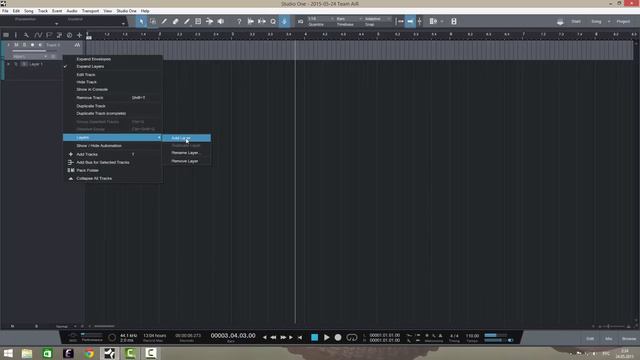Select the Mute tool
The width and height of the screenshot is (640, 360).
click(x=198, y=21)
